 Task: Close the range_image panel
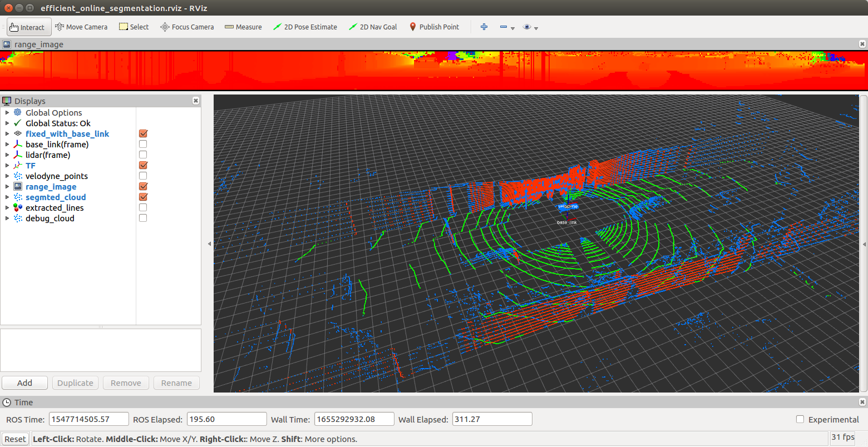coord(862,44)
